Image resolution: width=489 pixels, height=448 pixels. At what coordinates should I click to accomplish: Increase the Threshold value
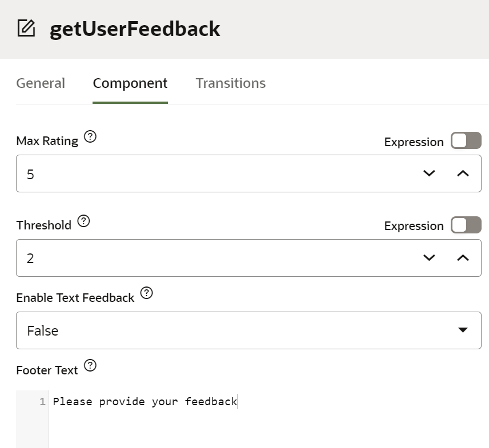463,258
